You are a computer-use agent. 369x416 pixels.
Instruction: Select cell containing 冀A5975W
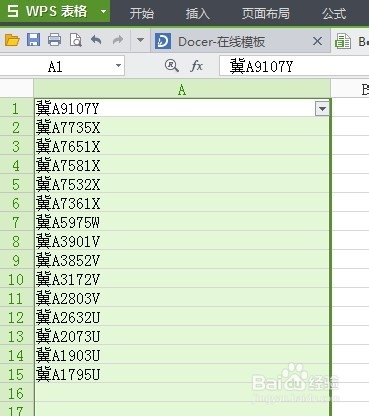click(x=182, y=222)
